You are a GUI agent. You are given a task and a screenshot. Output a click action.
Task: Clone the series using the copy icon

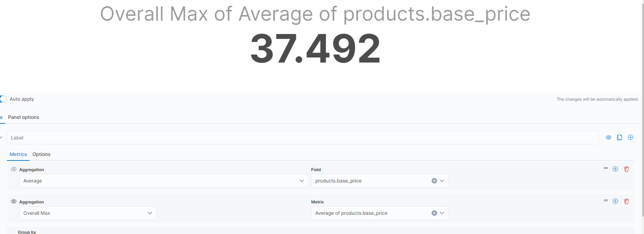(620, 137)
